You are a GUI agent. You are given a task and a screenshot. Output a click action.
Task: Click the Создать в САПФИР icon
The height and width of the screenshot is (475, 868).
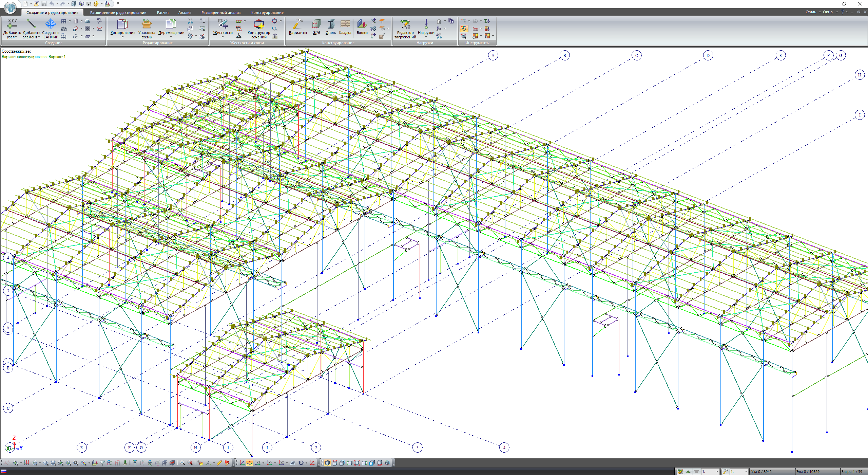pos(51,24)
